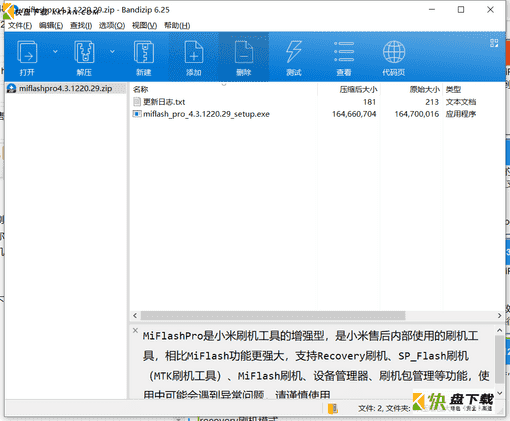510x421 pixels.
Task: Click the 打开 (Open) toolbar icon
Action: point(27,58)
